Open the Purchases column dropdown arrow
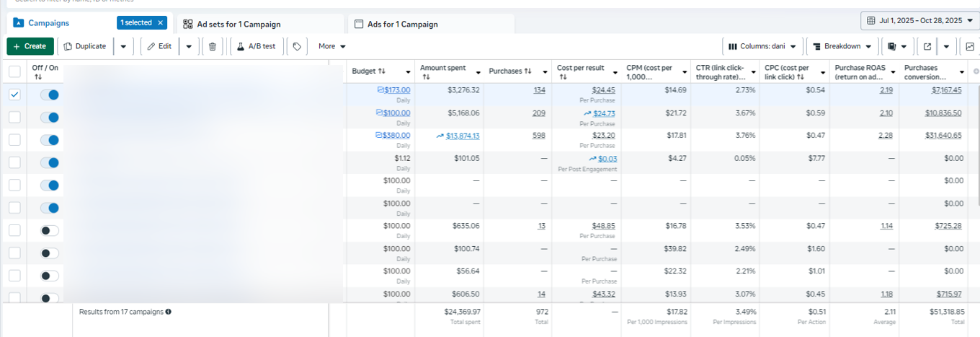Screen dimensions: 980x337 coord(546,72)
